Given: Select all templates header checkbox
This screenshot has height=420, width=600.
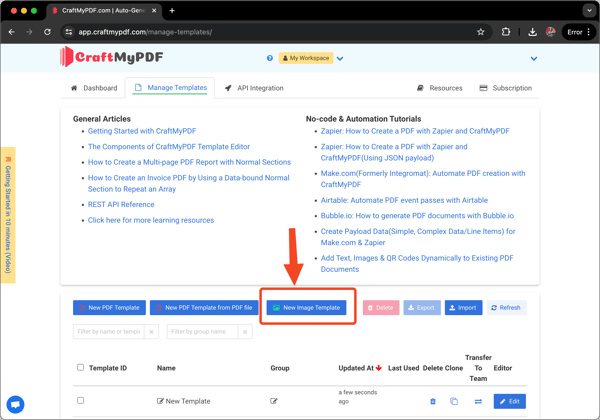Looking at the screenshot, I should tap(80, 367).
